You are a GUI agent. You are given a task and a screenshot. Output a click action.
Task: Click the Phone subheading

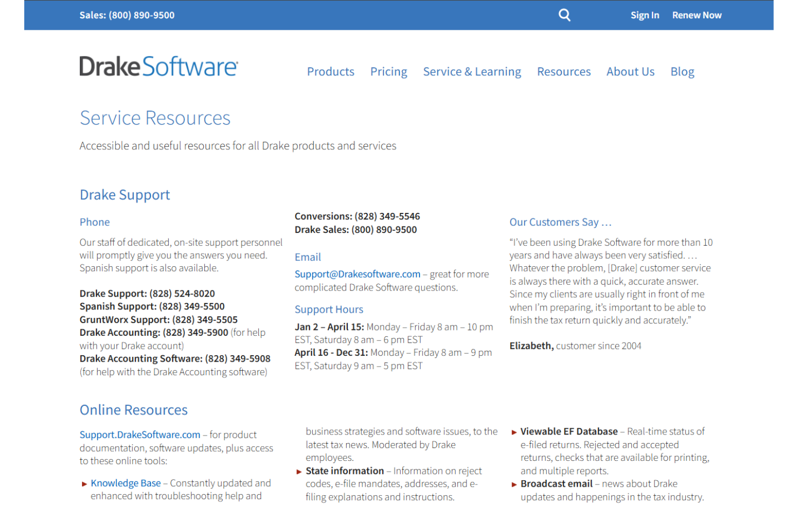click(94, 222)
